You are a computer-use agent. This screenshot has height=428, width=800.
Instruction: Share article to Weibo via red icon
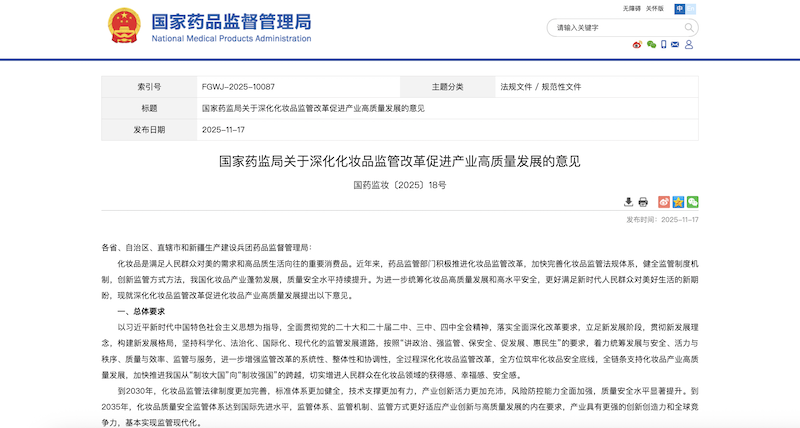tap(664, 202)
